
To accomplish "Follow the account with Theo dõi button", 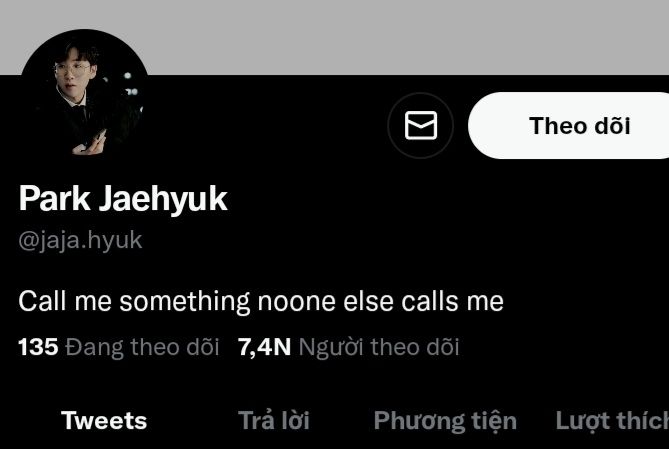I will coord(568,125).
